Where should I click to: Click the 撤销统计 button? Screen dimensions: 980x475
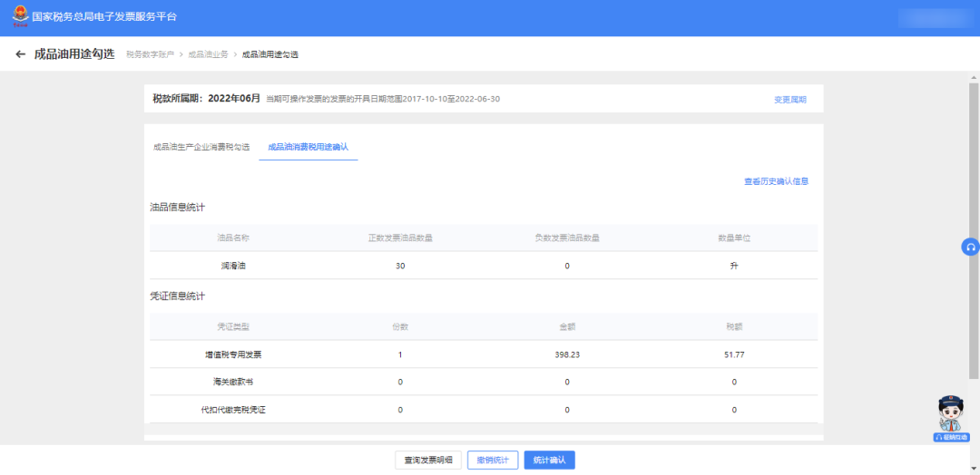tap(493, 460)
